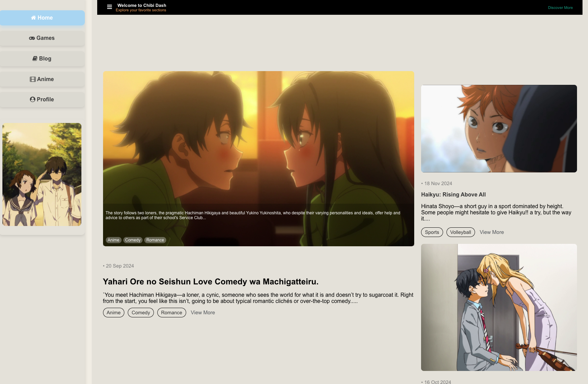Click the Blog book icon
Screen dimensions: 588x384
pyautogui.click(x=35, y=59)
